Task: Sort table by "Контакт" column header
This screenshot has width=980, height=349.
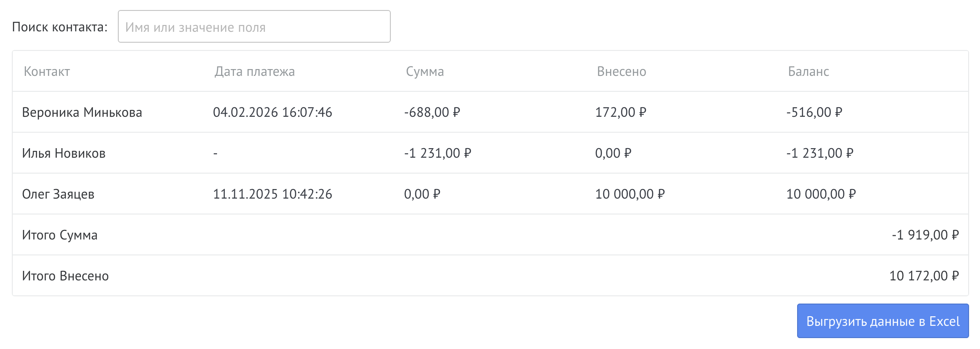Action: [46, 71]
